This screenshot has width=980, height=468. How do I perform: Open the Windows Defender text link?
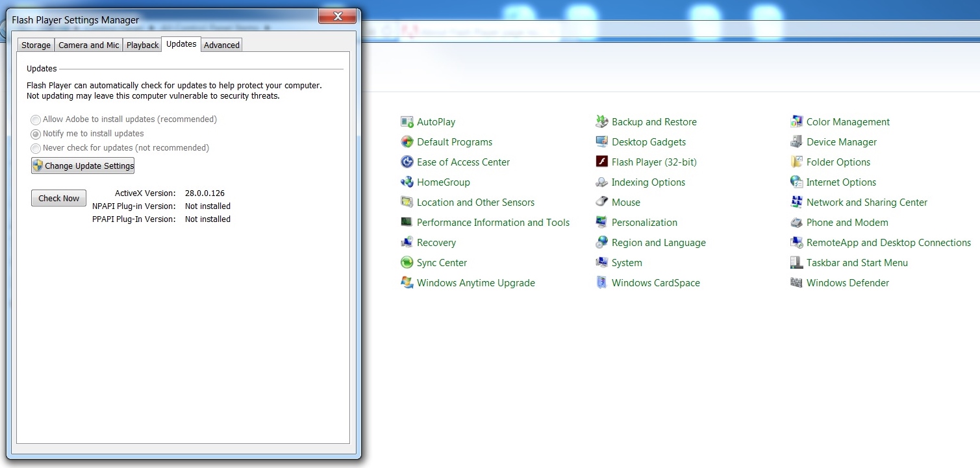tap(848, 283)
